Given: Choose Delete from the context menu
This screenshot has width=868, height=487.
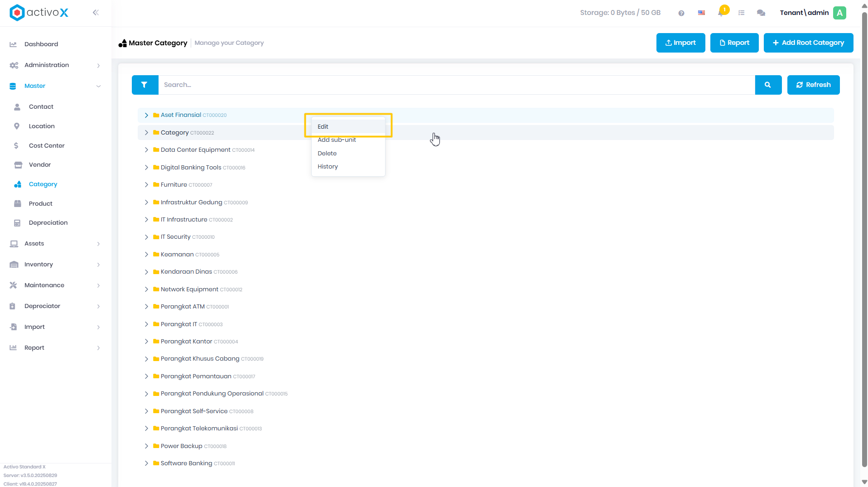Looking at the screenshot, I should [348, 154].
